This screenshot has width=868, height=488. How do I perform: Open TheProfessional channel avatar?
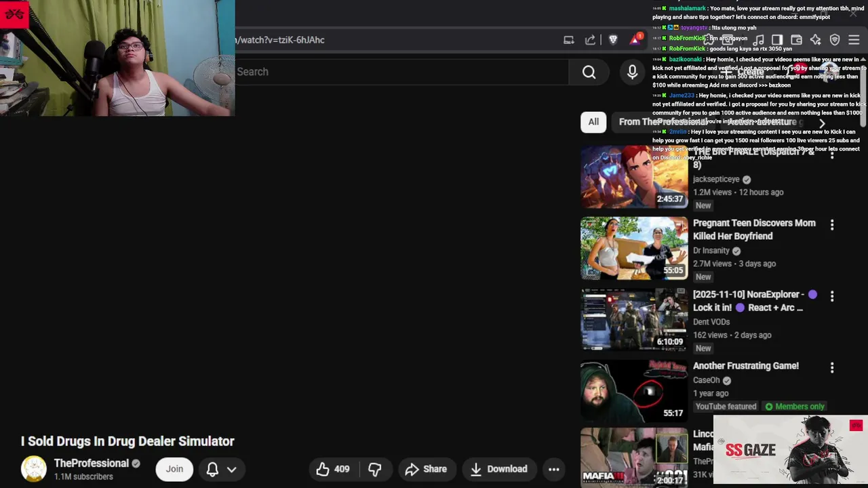33,469
